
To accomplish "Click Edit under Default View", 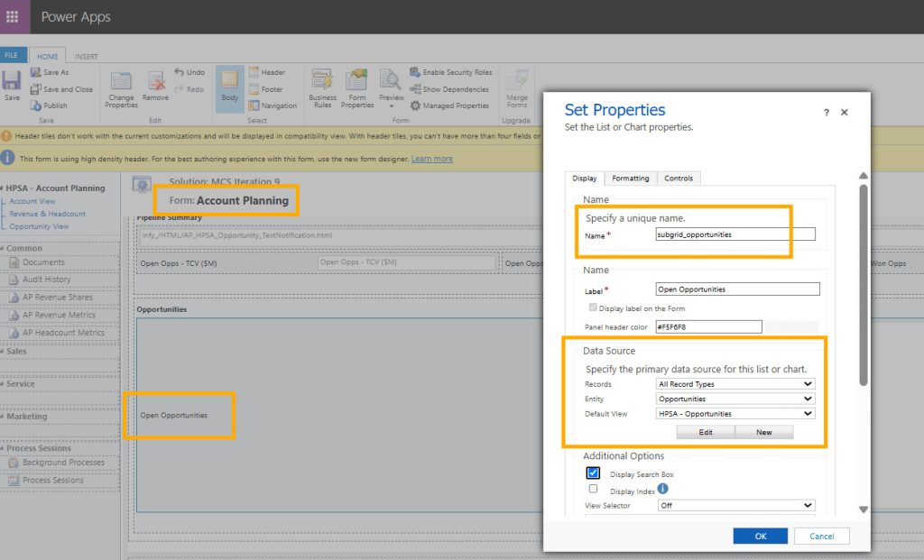I will [706, 432].
